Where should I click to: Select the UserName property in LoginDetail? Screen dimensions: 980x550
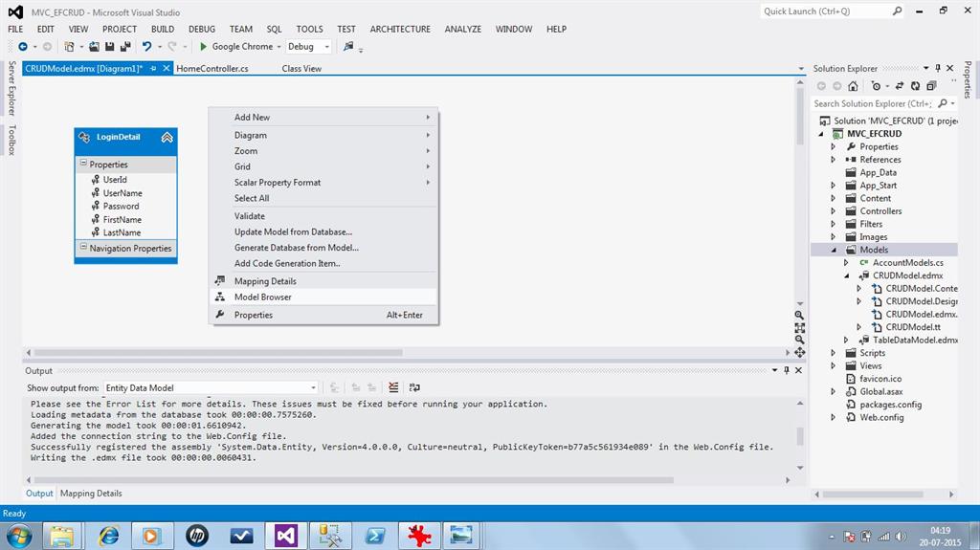pyautogui.click(x=122, y=193)
